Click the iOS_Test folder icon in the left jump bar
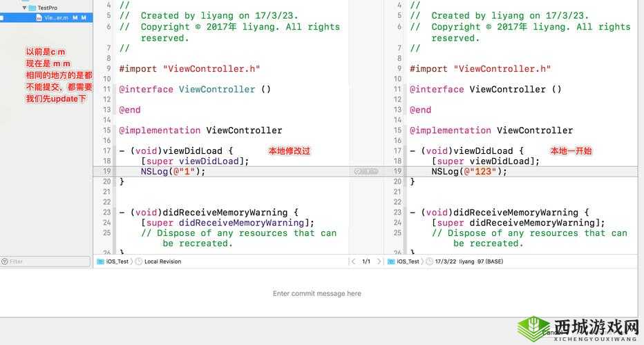The height and width of the screenshot is (345, 644). 101,262
